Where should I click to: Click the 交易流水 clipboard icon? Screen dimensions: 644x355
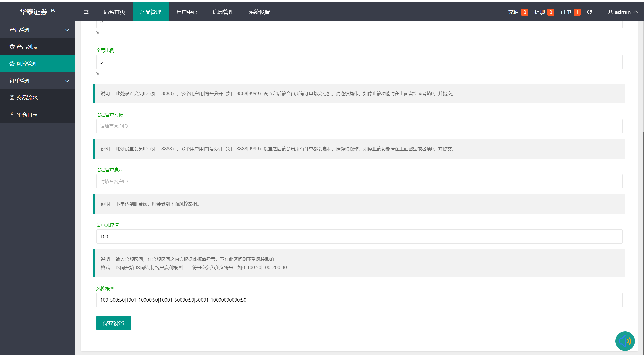coord(12,97)
